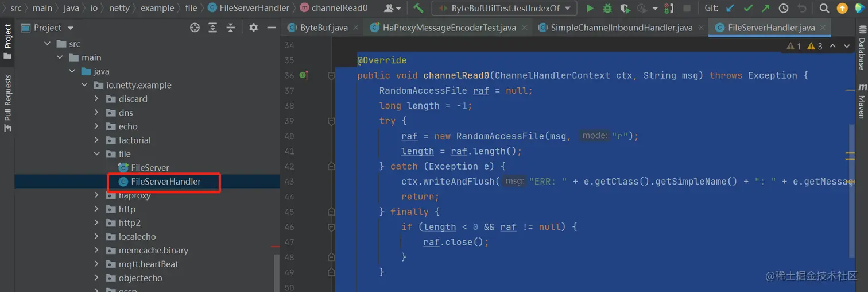Toggle fold marker on catch line 42
Image resolution: width=868 pixels, height=292 pixels.
(x=331, y=166)
